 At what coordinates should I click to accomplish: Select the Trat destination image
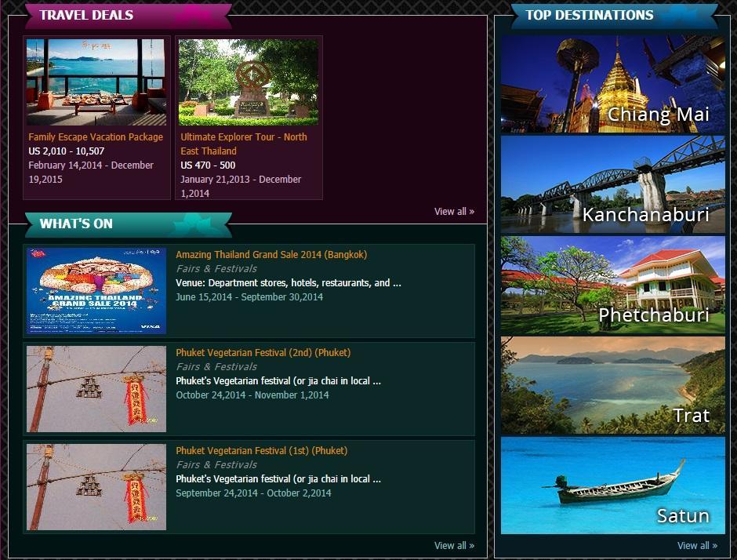[612, 384]
